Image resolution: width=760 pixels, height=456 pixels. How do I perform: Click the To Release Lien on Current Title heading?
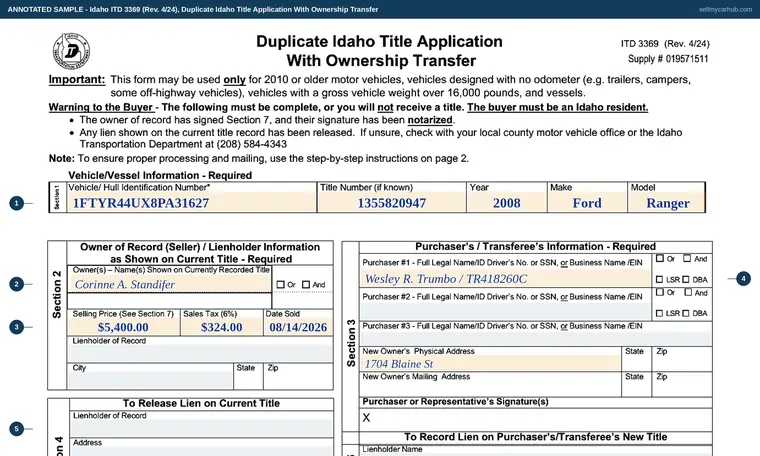click(201, 403)
